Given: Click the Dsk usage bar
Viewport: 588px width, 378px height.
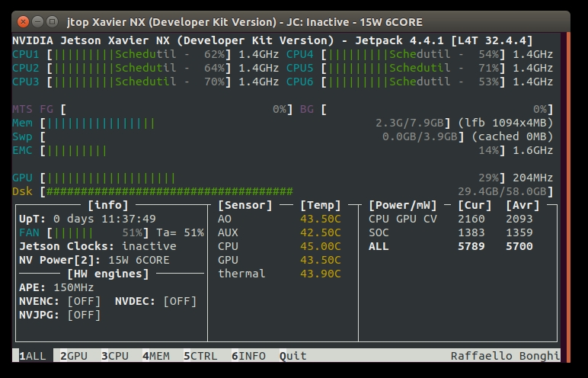Looking at the screenshot, I should tap(297, 192).
